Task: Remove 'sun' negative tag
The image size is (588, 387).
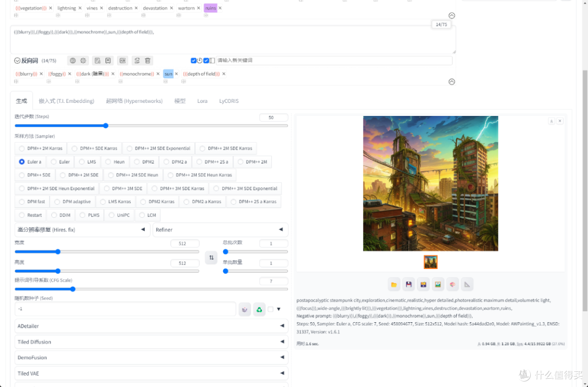Action: (x=176, y=74)
